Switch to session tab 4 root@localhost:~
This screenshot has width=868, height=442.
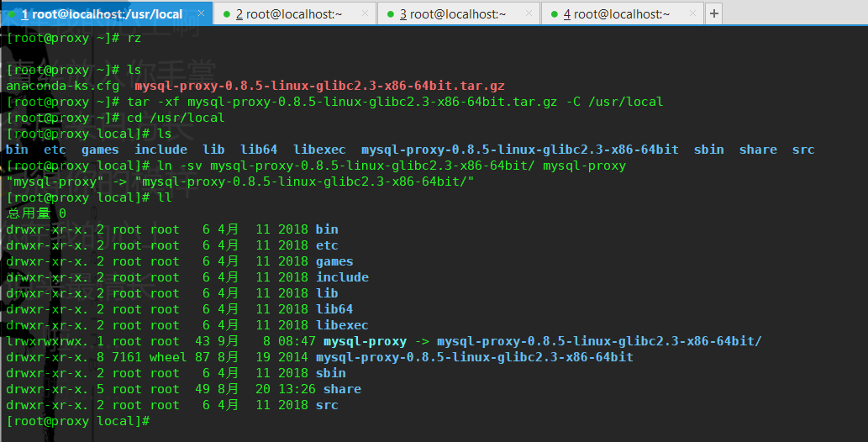pos(622,13)
